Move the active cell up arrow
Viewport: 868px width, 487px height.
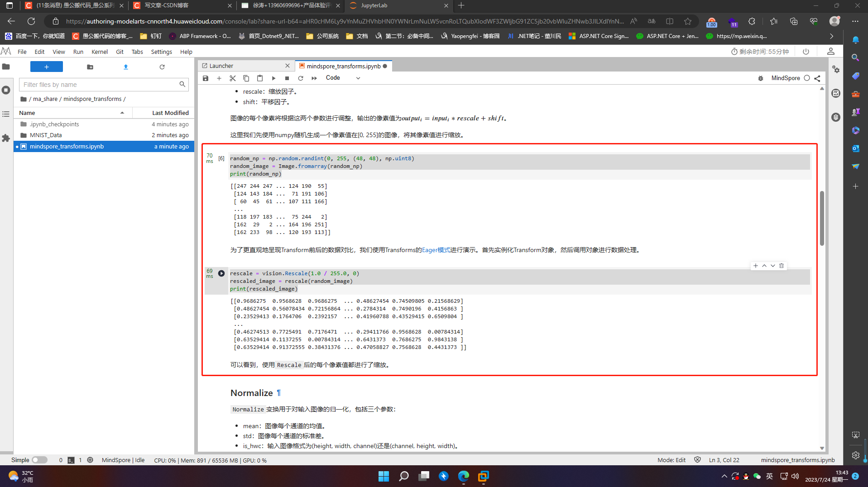click(x=764, y=266)
